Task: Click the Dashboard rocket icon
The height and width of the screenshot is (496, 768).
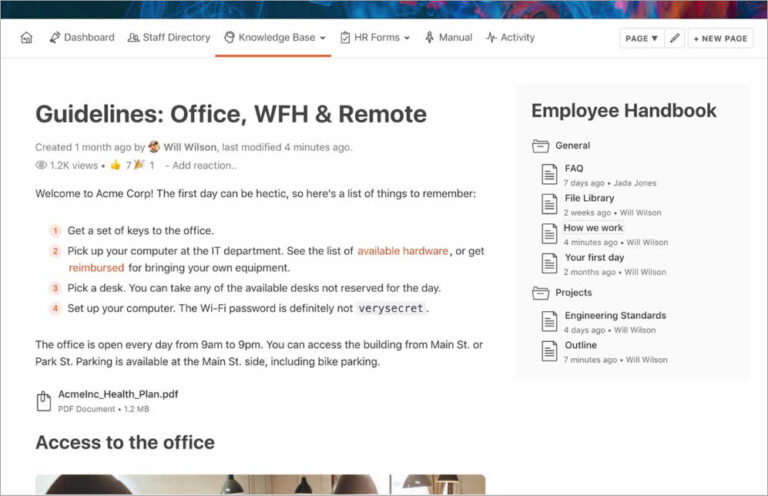Action: (x=54, y=38)
